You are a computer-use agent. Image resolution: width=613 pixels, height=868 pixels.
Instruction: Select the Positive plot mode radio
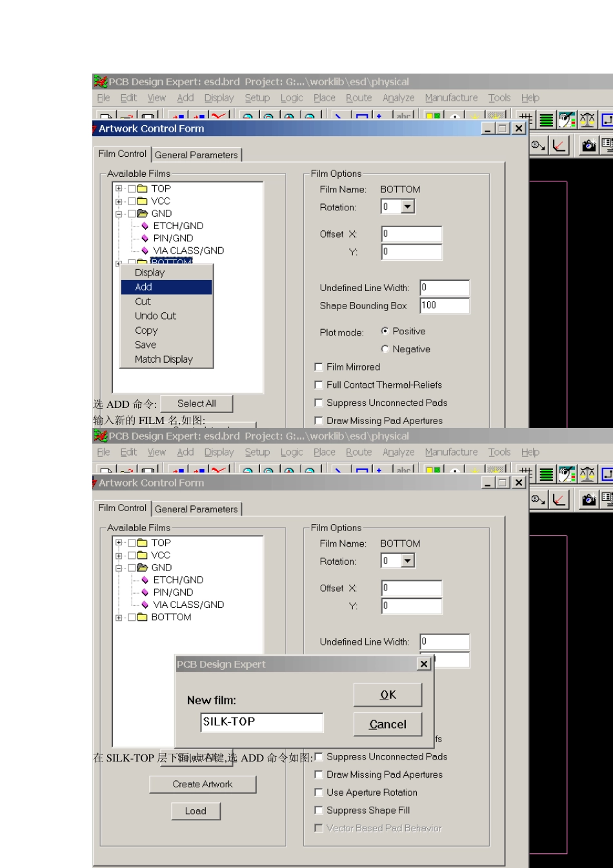(x=385, y=331)
